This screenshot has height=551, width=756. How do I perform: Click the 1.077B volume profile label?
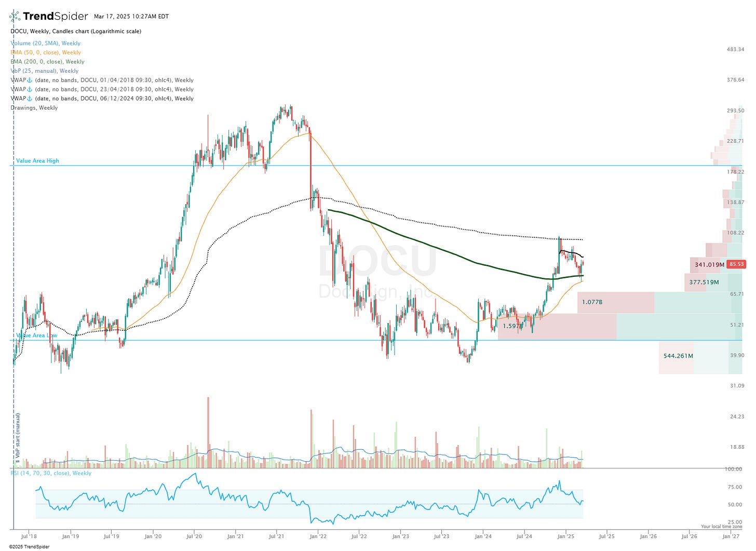592,302
